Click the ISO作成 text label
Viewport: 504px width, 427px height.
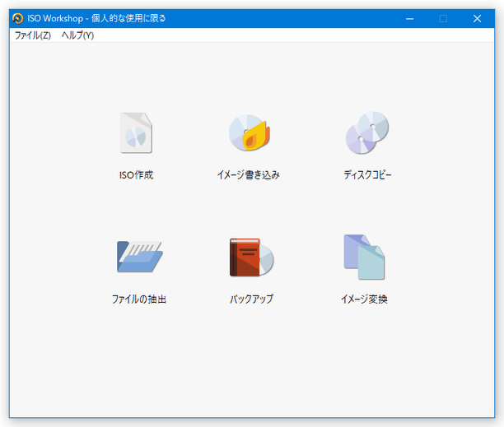point(136,175)
